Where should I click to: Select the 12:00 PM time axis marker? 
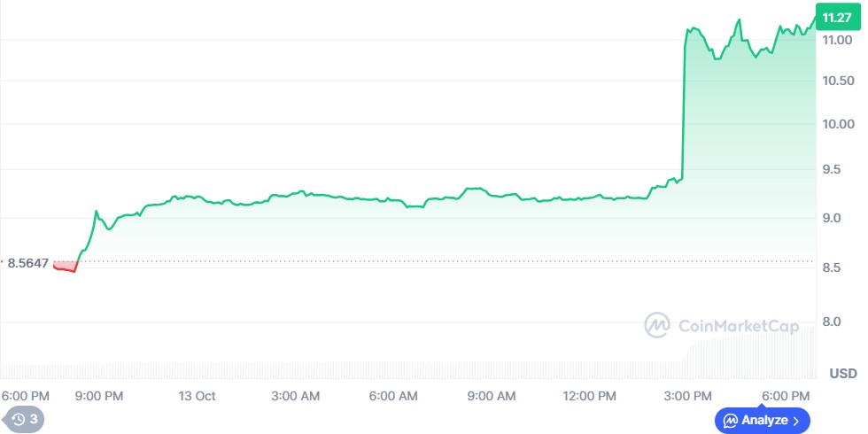589,396
